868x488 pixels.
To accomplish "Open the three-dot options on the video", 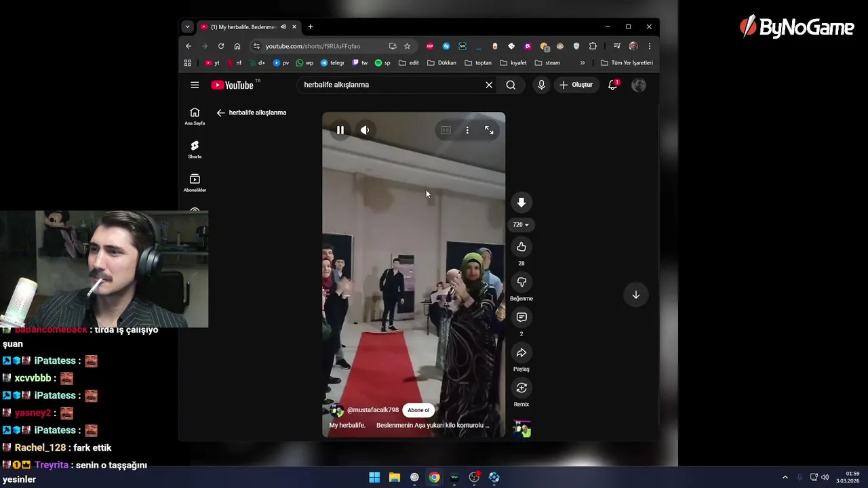I will pyautogui.click(x=467, y=130).
